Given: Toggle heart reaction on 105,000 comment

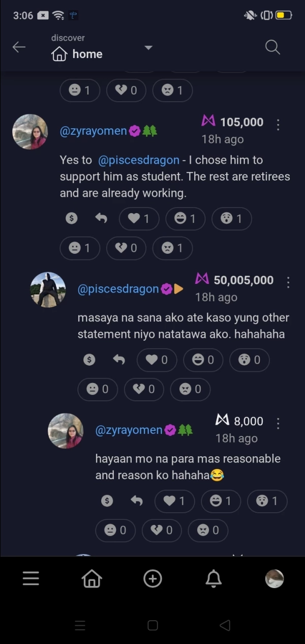Looking at the screenshot, I should pos(139,219).
